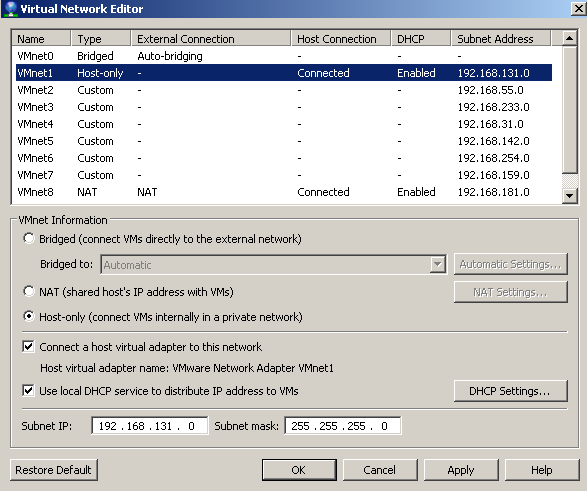Open DHCP Settings
Screen dimensions: 587x491
coord(511,391)
